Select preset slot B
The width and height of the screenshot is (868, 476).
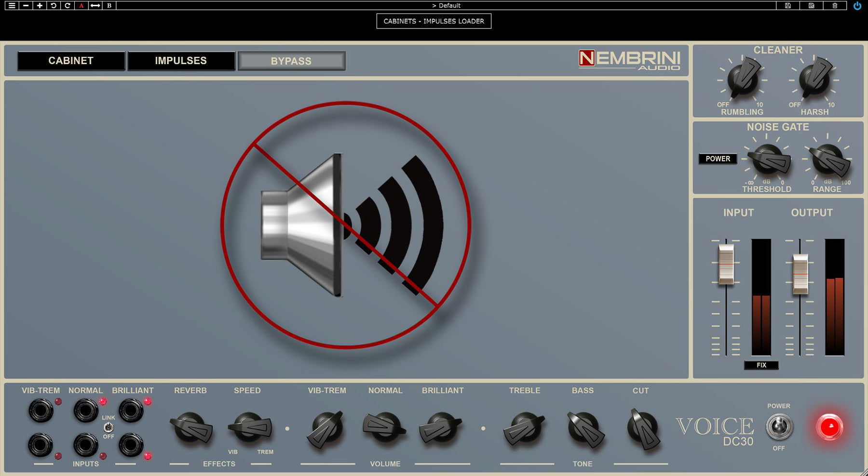click(109, 5)
